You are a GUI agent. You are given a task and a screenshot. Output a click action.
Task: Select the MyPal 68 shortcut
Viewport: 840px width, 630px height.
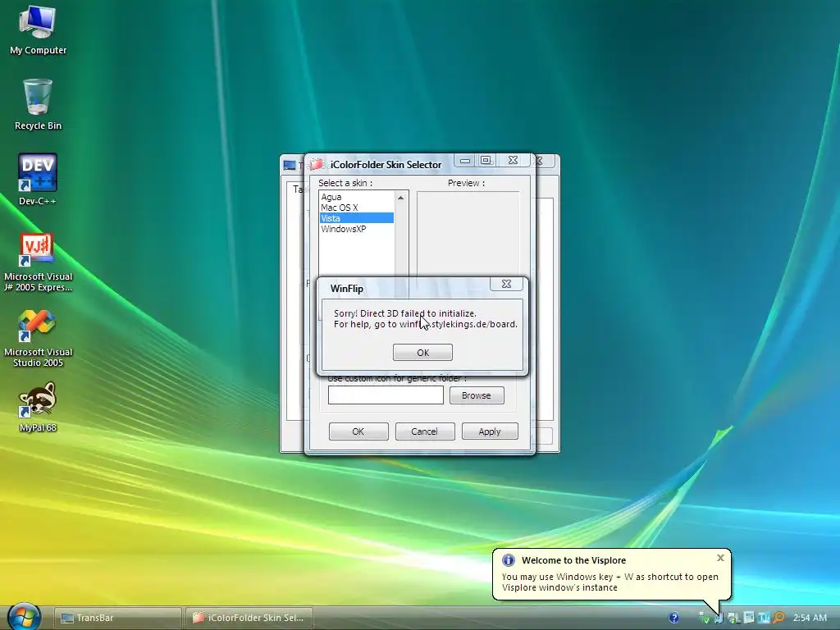pos(38,407)
